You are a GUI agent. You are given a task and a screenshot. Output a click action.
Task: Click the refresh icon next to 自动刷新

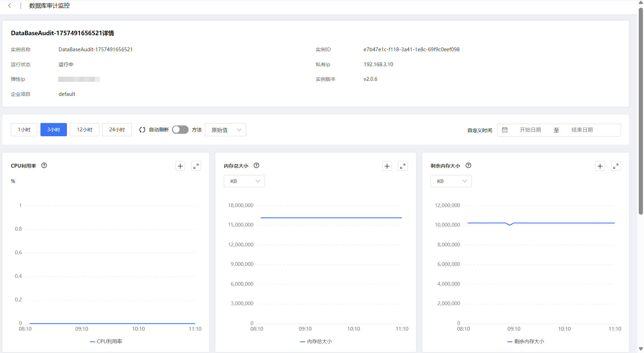pos(142,130)
